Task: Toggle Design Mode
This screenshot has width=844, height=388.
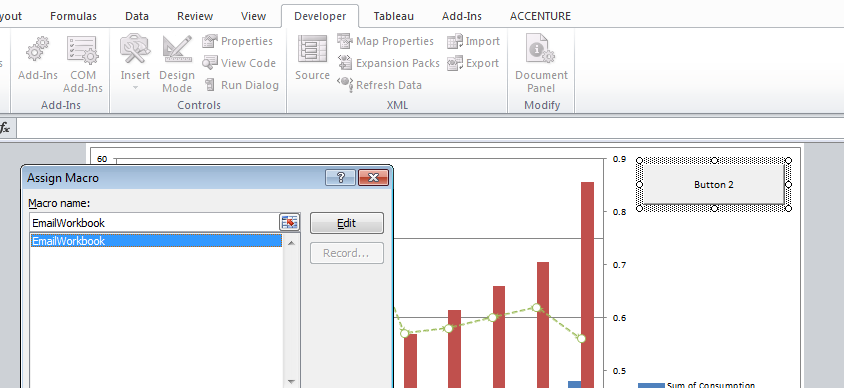Action: pos(177,65)
